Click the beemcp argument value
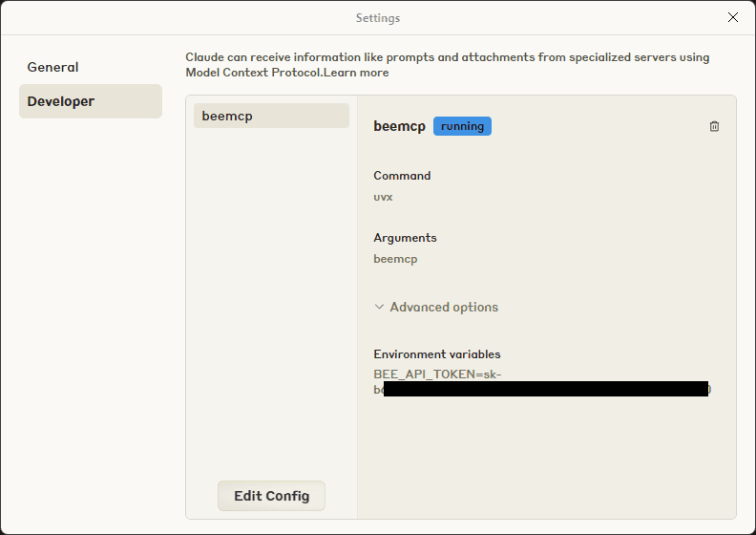The height and width of the screenshot is (535, 756). [395, 259]
